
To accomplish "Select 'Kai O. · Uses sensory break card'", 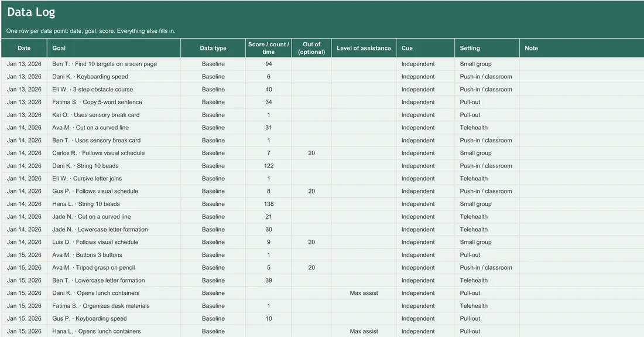I will tap(114, 115).
